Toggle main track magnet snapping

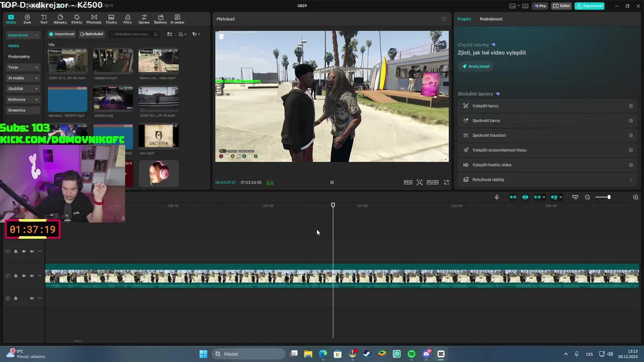pyautogui.click(x=513, y=197)
